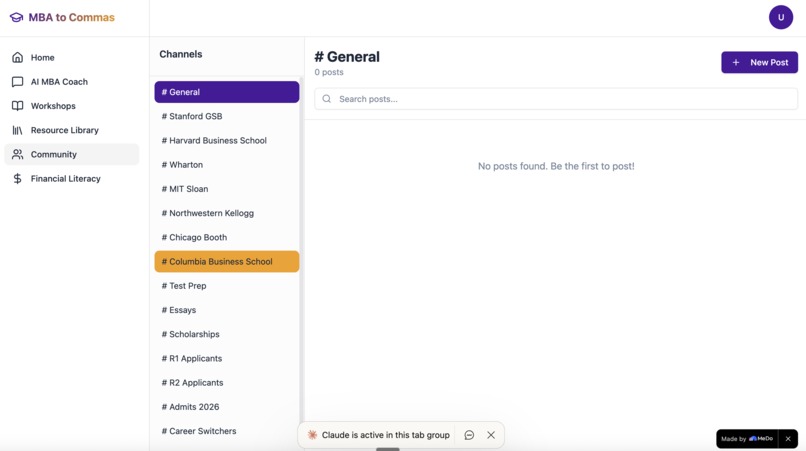This screenshot has height=451, width=806.
Task: Close the Made by MeDo badge
Action: (x=788, y=439)
